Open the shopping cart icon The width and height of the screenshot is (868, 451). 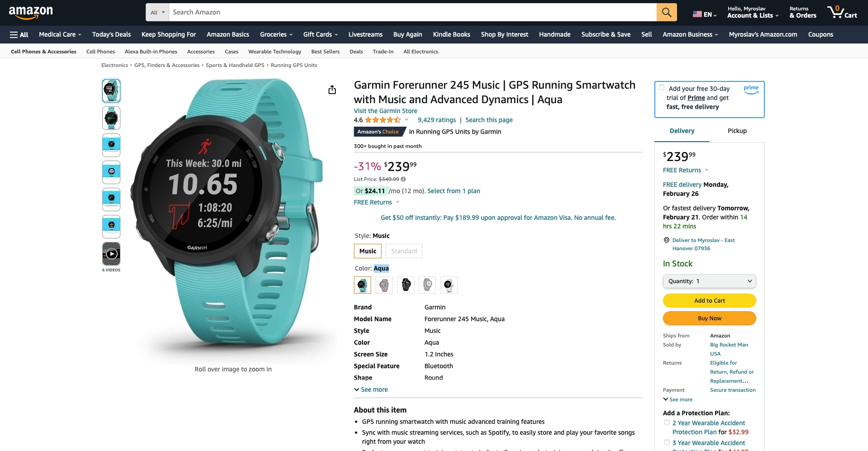(x=841, y=12)
